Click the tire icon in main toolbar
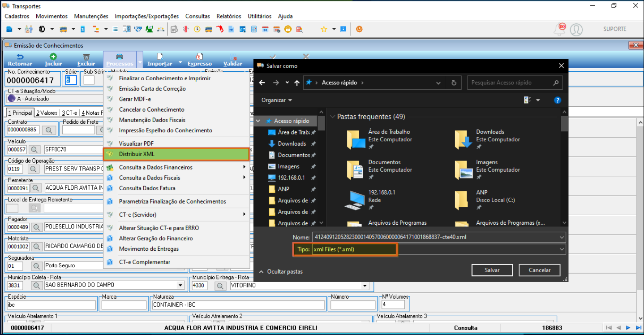The height and width of the screenshot is (335, 644). click(x=42, y=29)
